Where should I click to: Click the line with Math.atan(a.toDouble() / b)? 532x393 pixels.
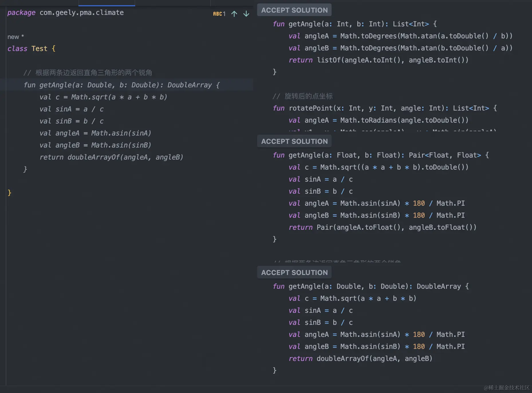(401, 36)
